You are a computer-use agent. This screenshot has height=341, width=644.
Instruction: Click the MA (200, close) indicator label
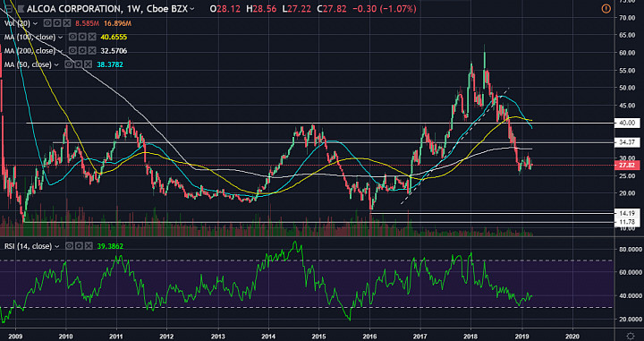click(x=30, y=51)
